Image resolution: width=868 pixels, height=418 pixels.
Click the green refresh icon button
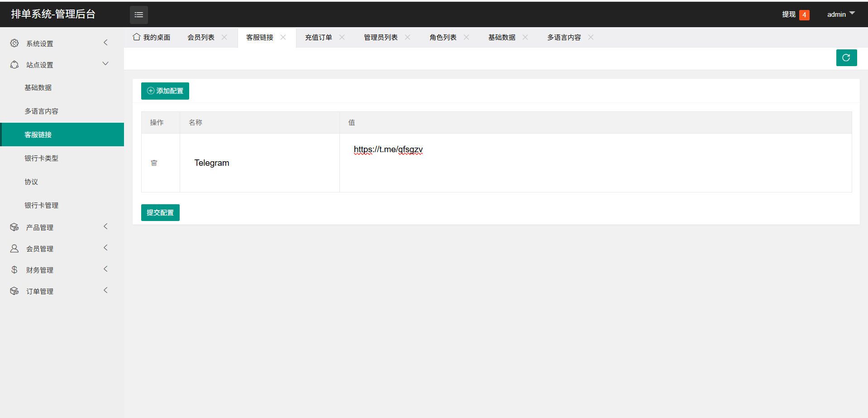click(846, 58)
